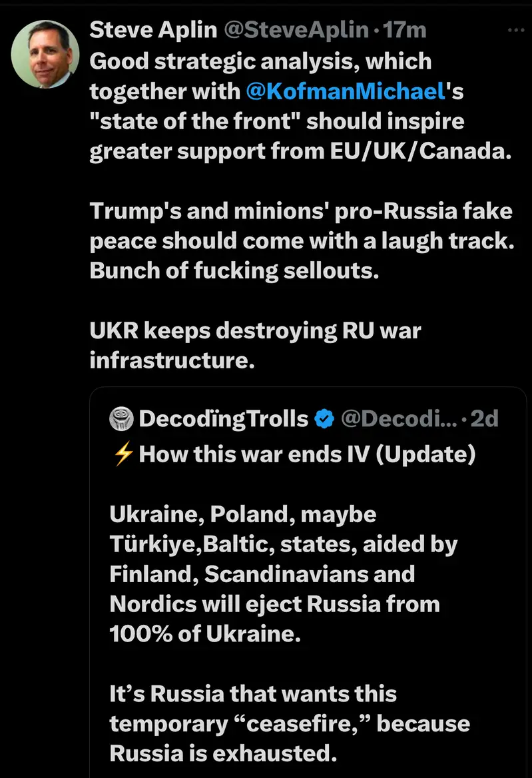
Task: Click Steve Aplin's profile photo
Action: (46, 54)
